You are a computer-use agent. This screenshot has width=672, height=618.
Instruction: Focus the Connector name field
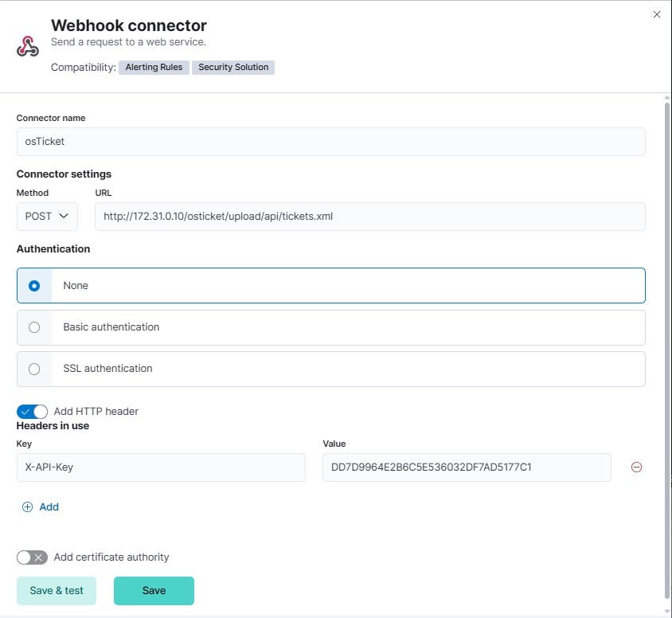(331, 142)
